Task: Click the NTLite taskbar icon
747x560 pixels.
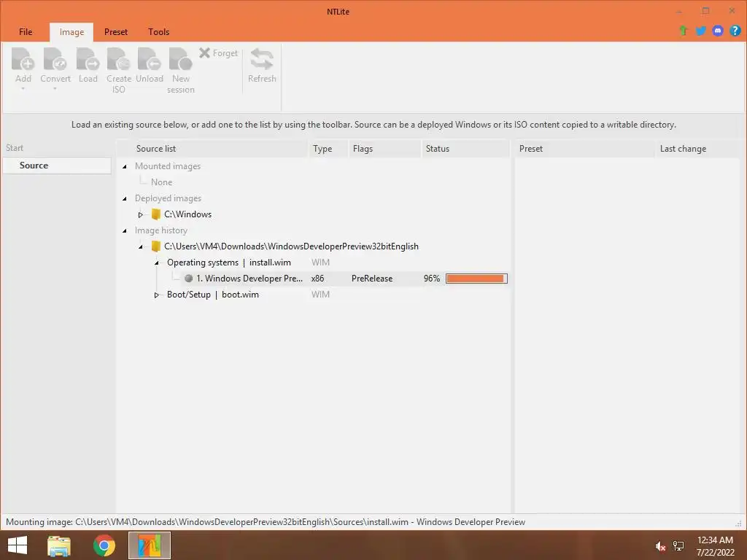Action: coord(149,545)
